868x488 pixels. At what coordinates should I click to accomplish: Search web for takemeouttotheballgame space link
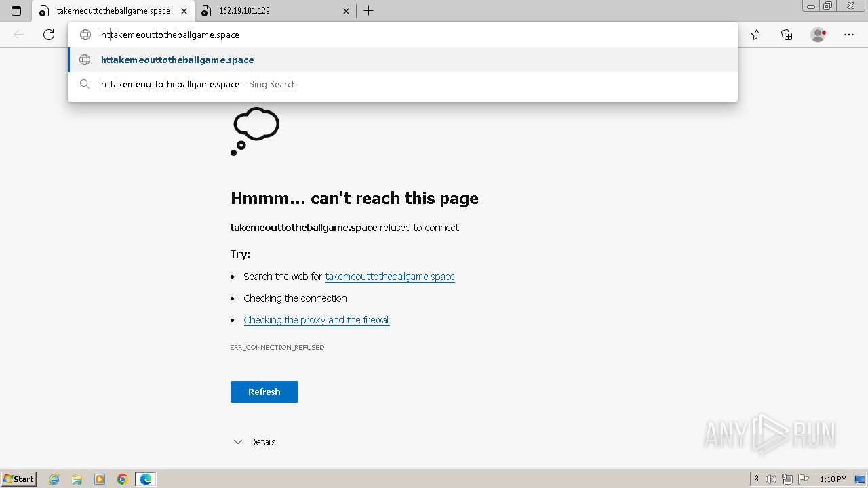390,277
